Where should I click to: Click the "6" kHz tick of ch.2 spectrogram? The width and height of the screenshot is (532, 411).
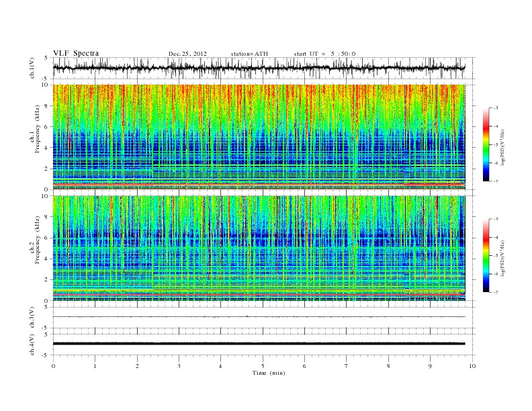46,238
